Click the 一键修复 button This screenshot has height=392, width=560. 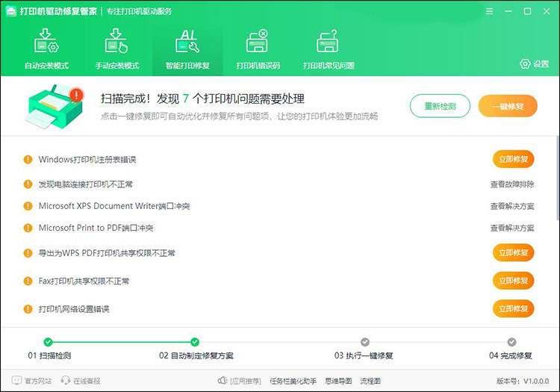coord(508,106)
